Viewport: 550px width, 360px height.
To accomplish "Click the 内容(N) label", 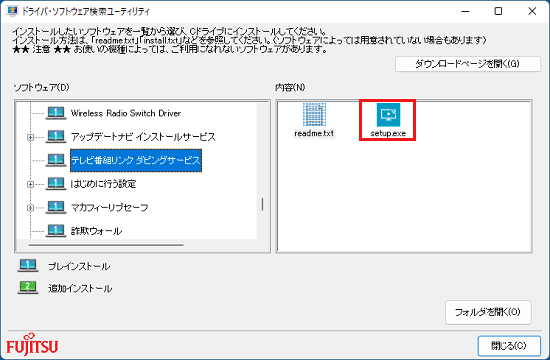I will coord(290,87).
